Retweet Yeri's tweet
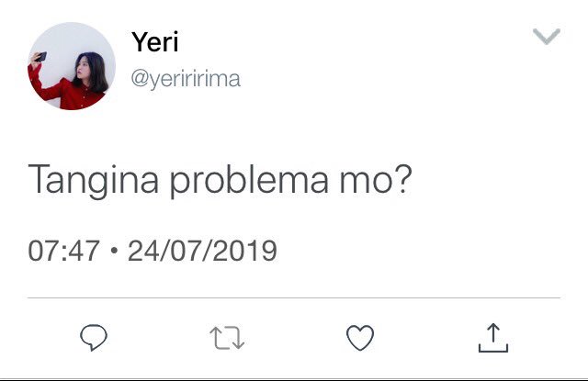 pyautogui.click(x=227, y=338)
